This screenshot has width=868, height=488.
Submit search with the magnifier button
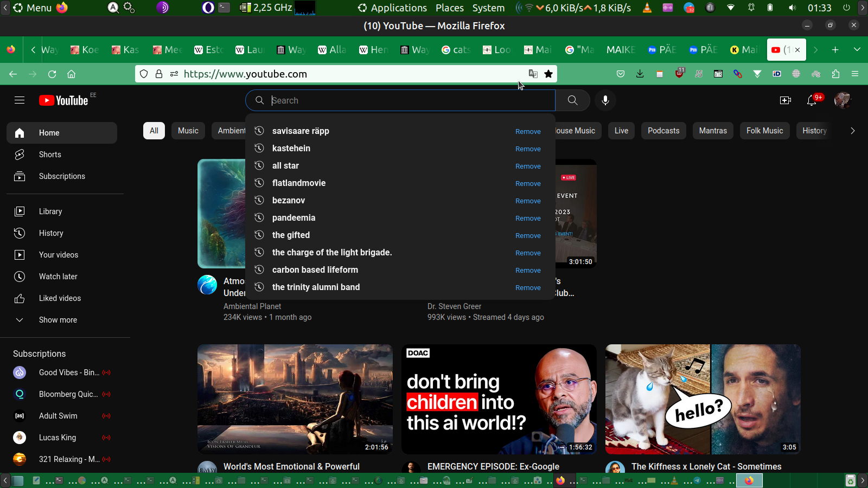[x=572, y=100]
